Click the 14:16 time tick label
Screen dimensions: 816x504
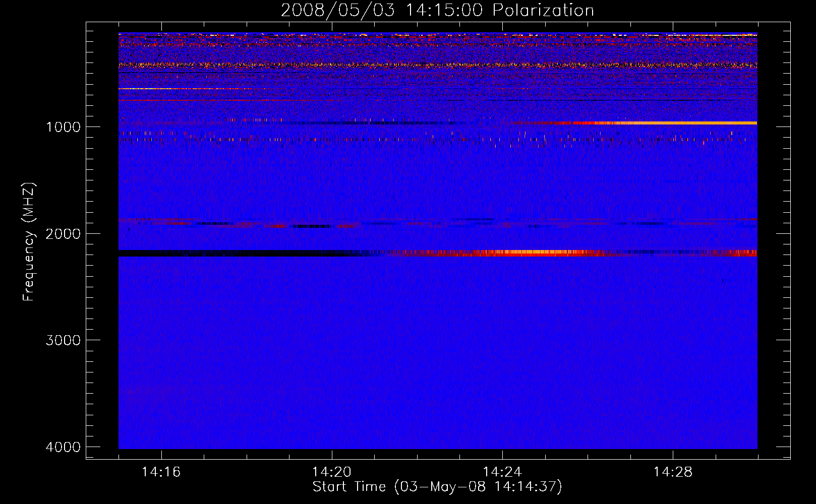click(161, 472)
